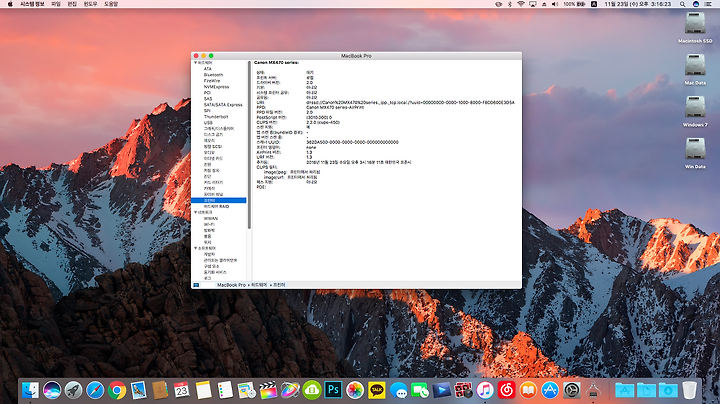The width and height of the screenshot is (720, 404).
Task: Select WWAN under network section
Action: click(x=211, y=219)
